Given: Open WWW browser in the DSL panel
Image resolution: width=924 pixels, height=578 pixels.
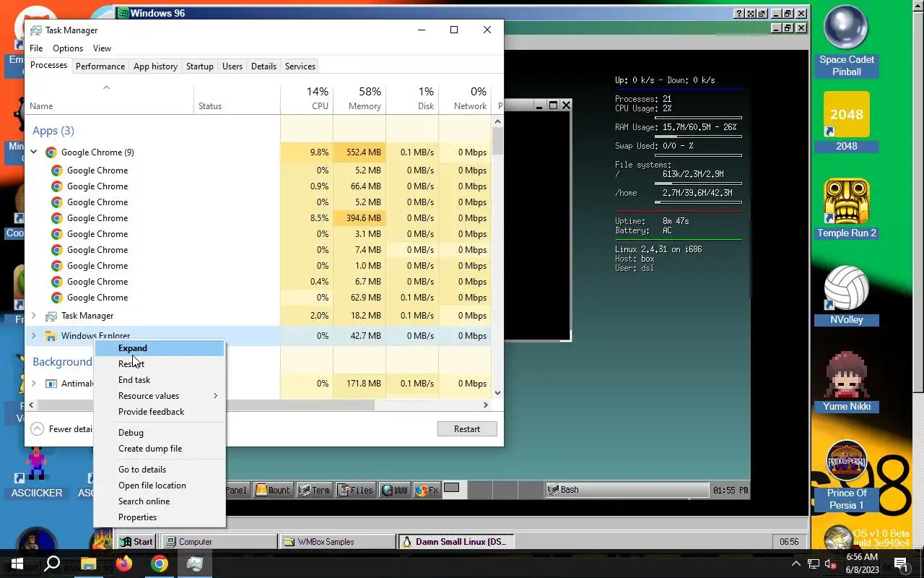Looking at the screenshot, I should tap(395, 490).
